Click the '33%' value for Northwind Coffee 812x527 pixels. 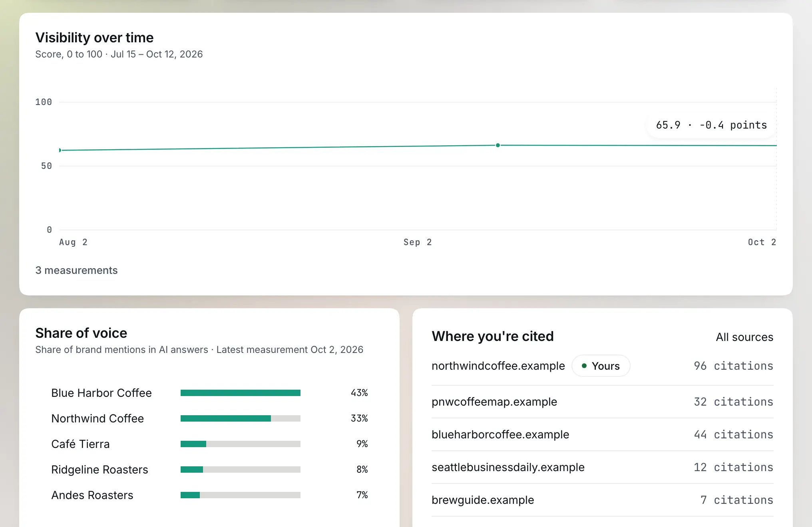(x=359, y=418)
